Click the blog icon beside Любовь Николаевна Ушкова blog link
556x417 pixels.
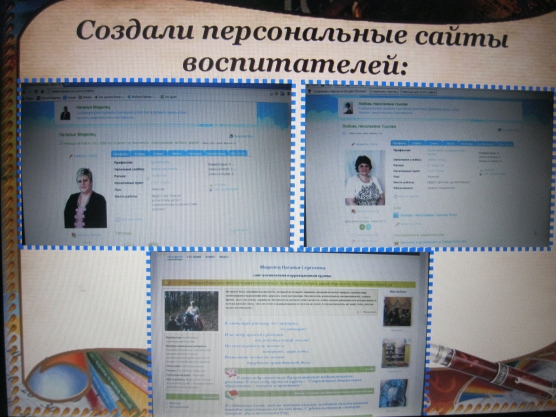(x=396, y=215)
